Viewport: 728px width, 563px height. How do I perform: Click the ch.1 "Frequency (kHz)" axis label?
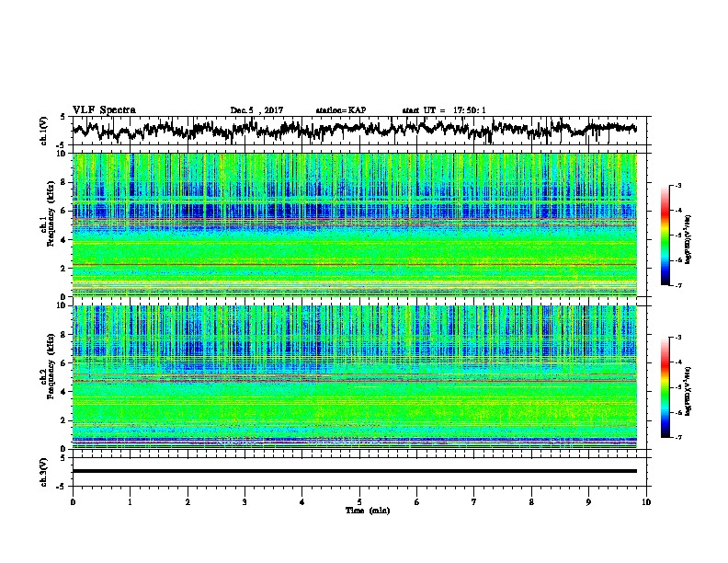pyautogui.click(x=51, y=214)
